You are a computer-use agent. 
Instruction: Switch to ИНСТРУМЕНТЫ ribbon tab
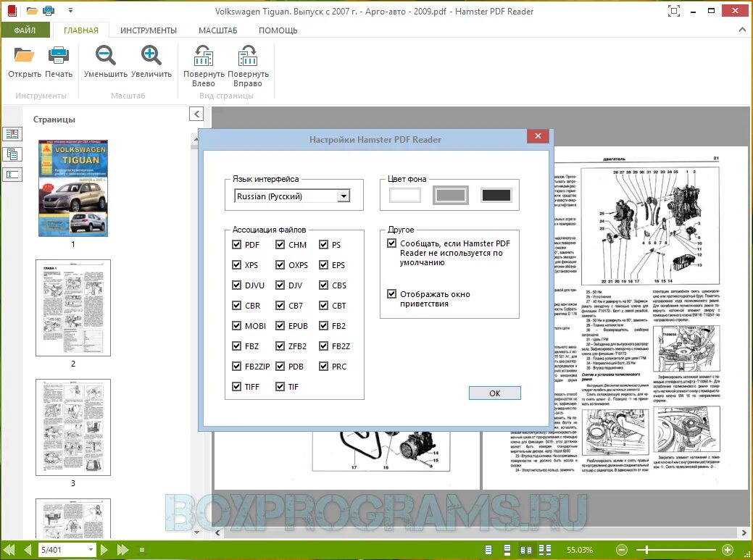(x=149, y=30)
